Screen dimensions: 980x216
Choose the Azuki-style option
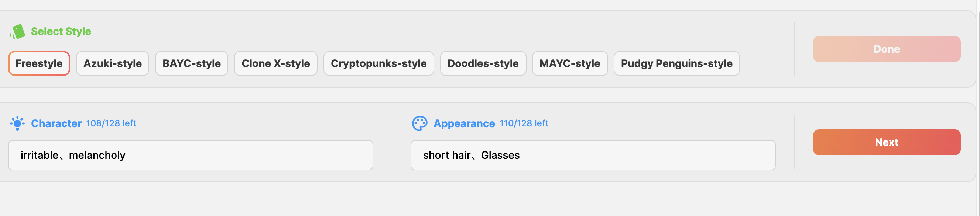click(113, 63)
